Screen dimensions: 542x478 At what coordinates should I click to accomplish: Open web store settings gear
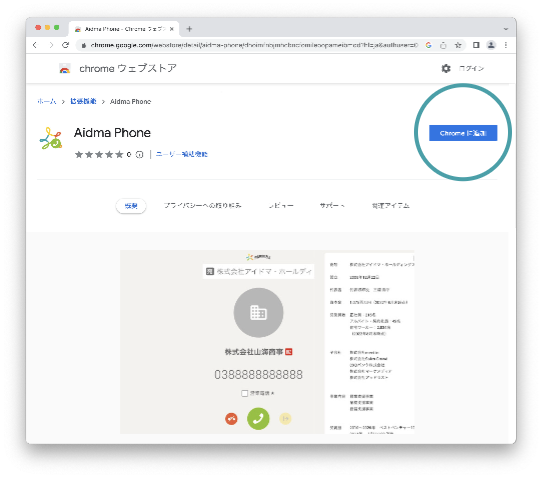coord(446,68)
